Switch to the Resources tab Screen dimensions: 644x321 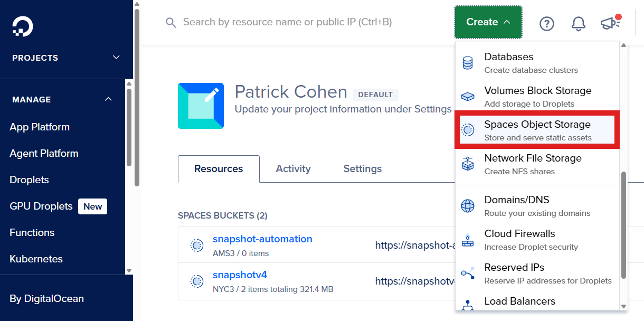point(219,169)
